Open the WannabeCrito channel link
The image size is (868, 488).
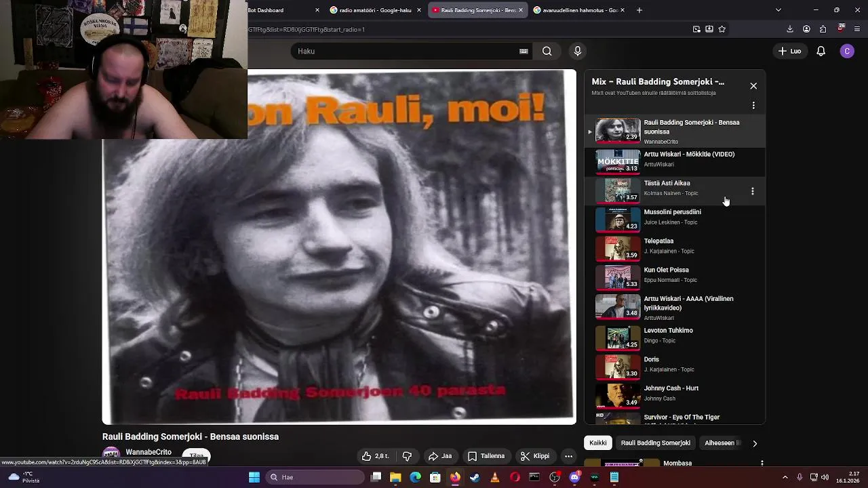pyautogui.click(x=149, y=452)
